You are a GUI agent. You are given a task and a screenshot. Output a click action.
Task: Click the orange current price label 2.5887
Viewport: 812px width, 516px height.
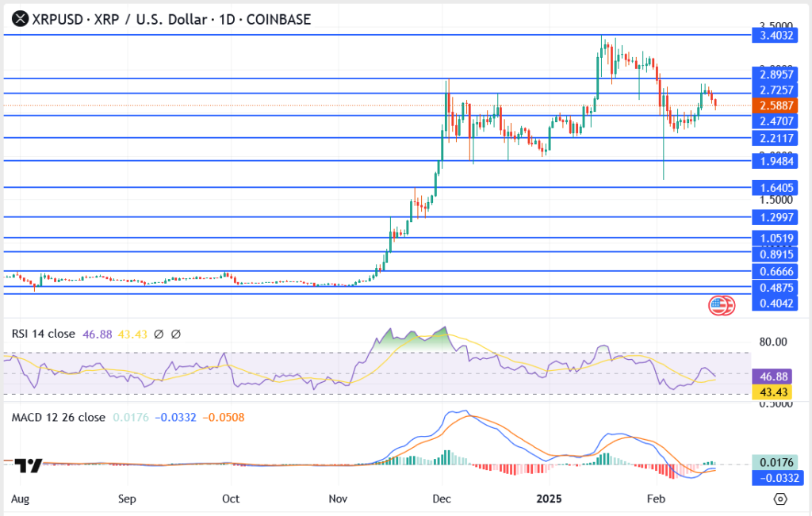click(777, 105)
